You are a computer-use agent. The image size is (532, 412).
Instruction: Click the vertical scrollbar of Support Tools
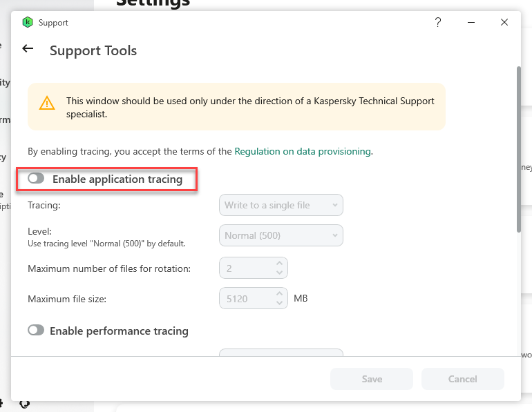518,148
